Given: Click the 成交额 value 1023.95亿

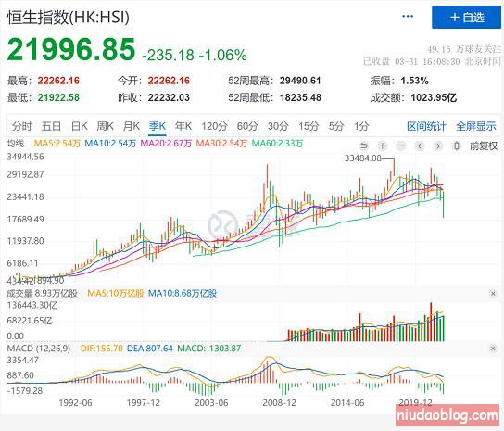Looking at the screenshot, I should click(x=434, y=97).
